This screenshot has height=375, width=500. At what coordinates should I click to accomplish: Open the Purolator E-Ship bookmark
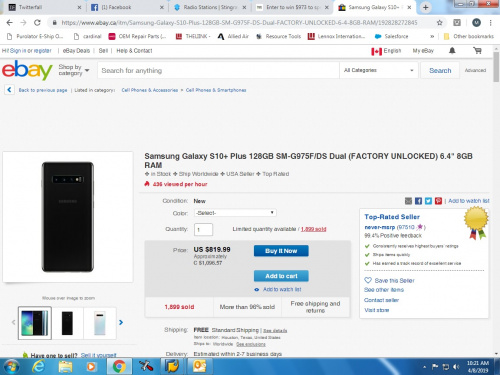[x=35, y=36]
